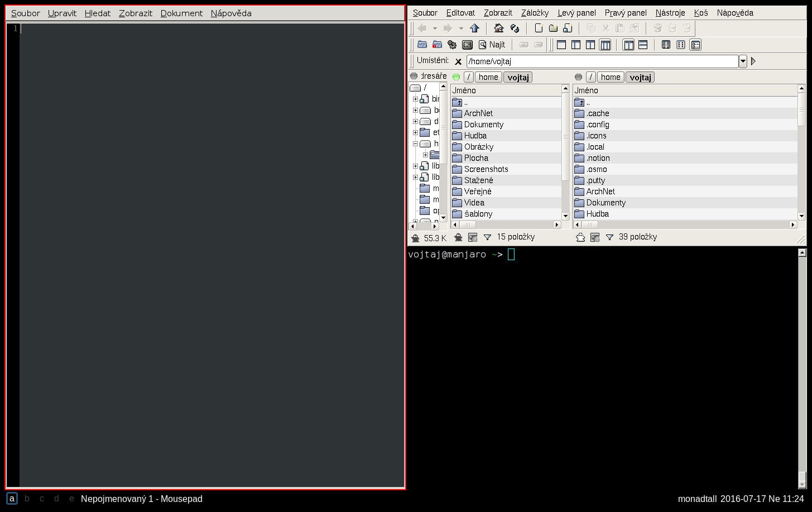812x512 pixels.
Task: Click 'vojtaj' path button in right panel
Action: point(640,77)
